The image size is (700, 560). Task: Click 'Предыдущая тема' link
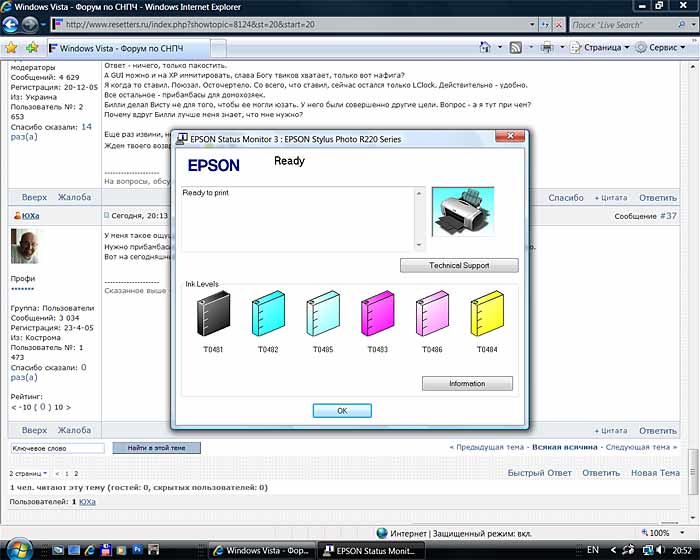[490, 447]
